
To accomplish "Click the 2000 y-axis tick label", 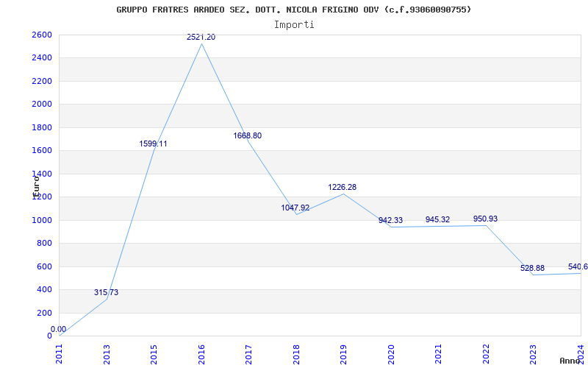I will click(42, 105).
